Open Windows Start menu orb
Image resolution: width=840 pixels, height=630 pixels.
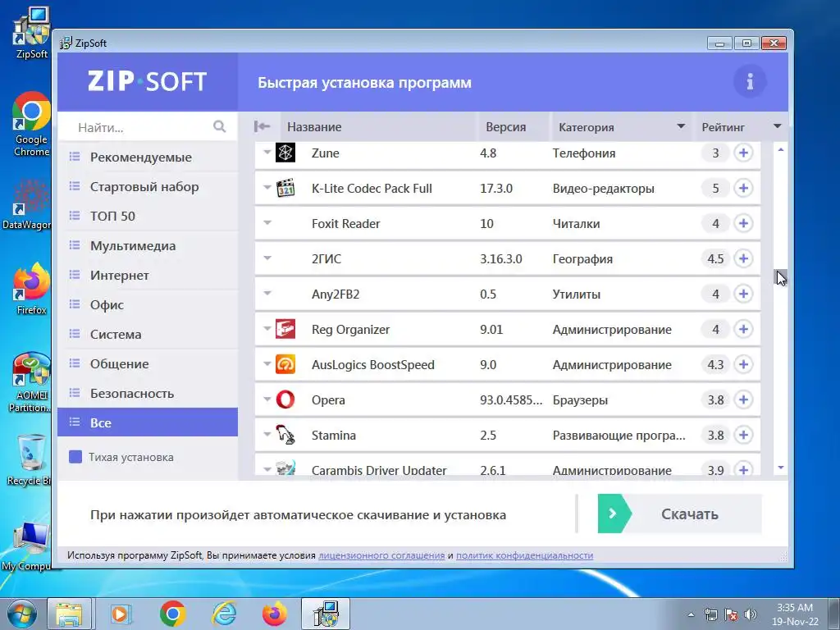click(x=21, y=614)
